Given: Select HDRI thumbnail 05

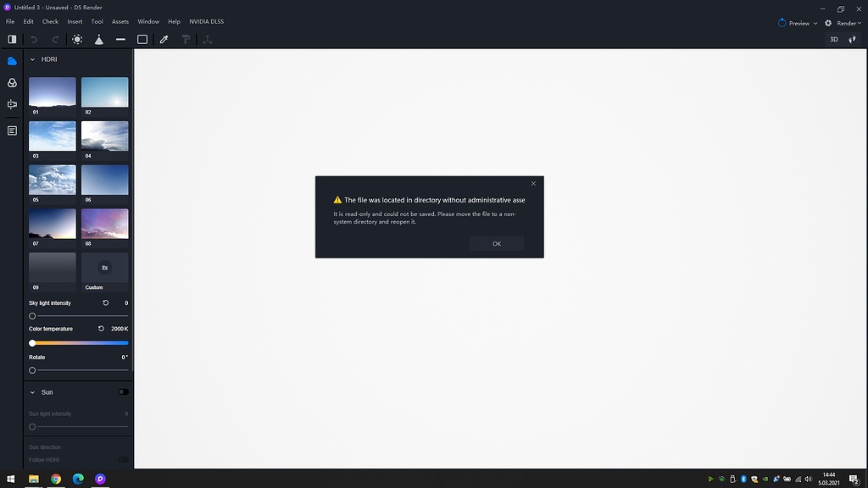Looking at the screenshot, I should (52, 180).
